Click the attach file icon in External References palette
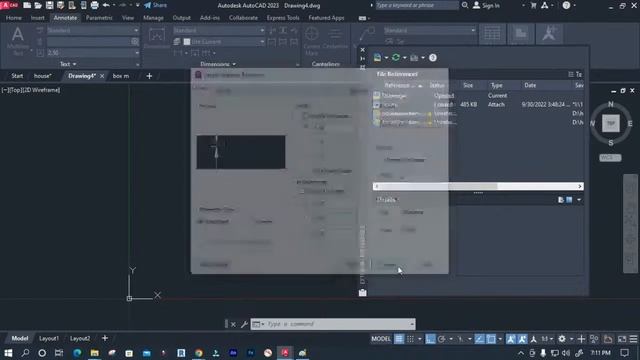The image size is (640, 360). 378,58
